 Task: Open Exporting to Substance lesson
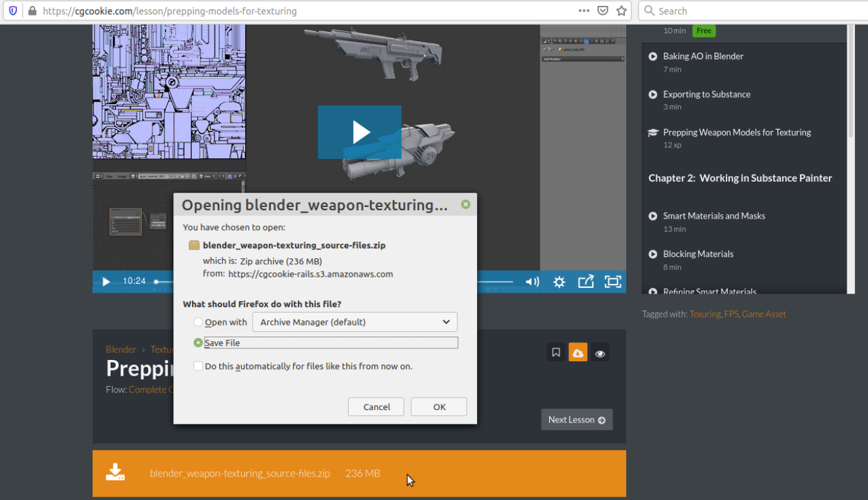tap(706, 94)
